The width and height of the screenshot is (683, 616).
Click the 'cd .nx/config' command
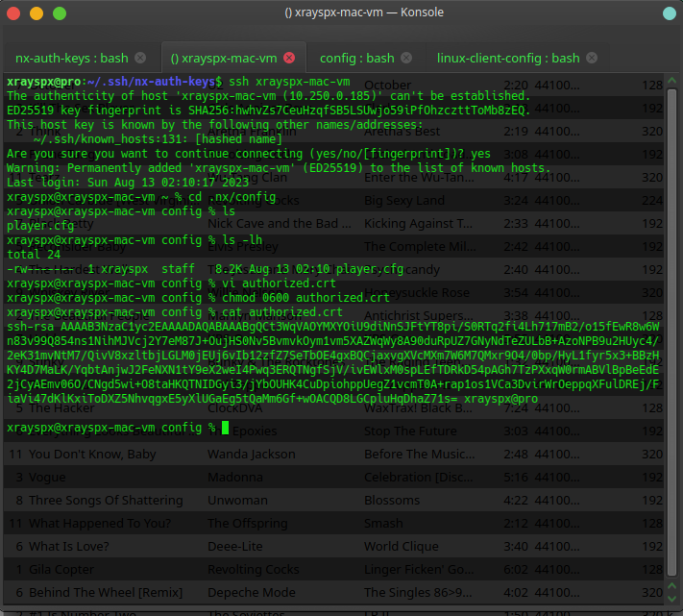[x=232, y=197]
